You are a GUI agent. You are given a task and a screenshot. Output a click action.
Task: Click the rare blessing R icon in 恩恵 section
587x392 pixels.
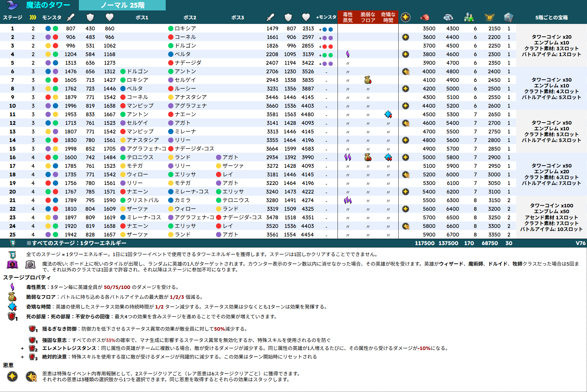click(31, 376)
